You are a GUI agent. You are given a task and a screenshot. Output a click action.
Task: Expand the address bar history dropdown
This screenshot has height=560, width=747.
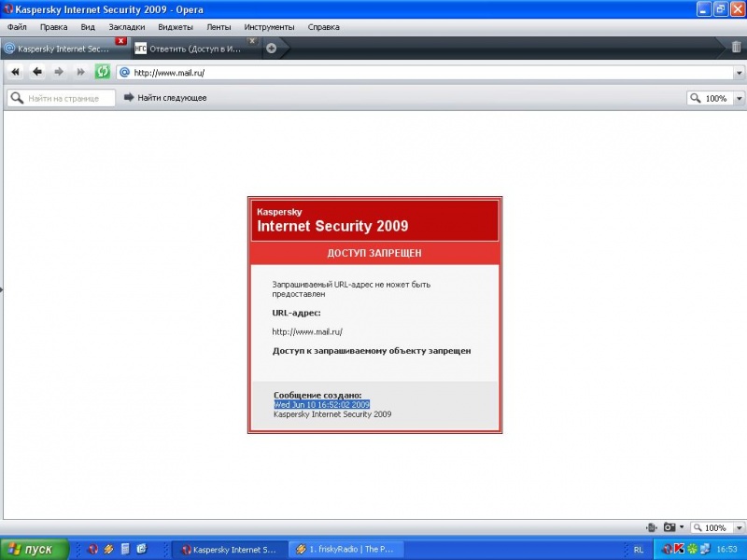[738, 73]
